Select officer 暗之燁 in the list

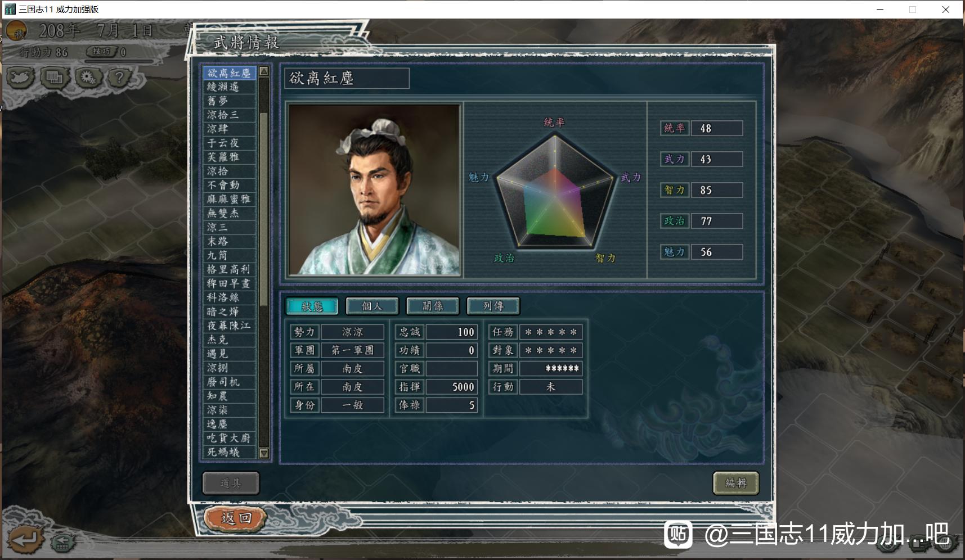point(230,312)
